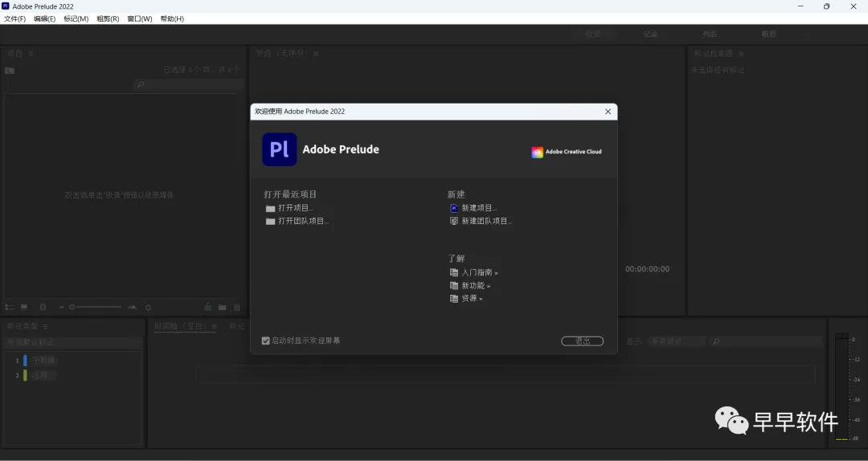
Task: Click the green swatch of marker type 2
Action: pyautogui.click(x=25, y=376)
